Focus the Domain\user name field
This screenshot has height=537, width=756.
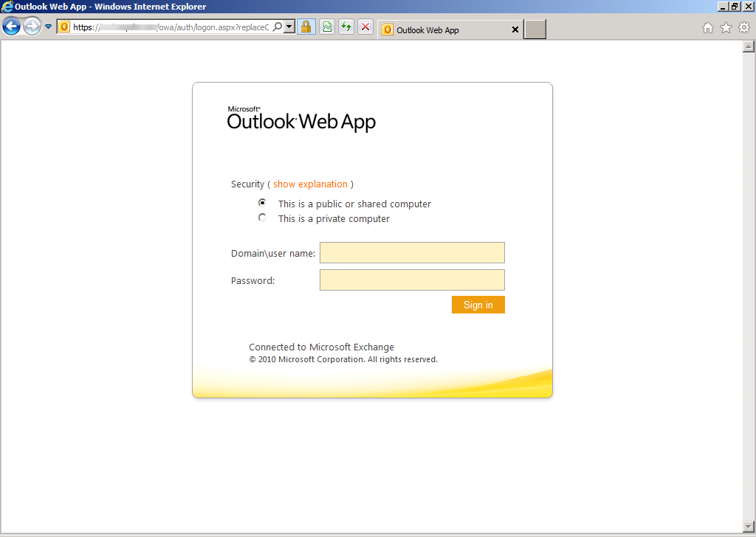412,253
